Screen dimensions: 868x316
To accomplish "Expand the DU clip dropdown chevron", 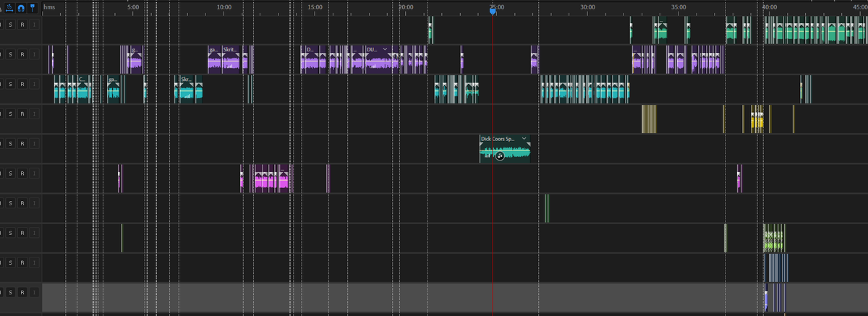I will [385, 48].
